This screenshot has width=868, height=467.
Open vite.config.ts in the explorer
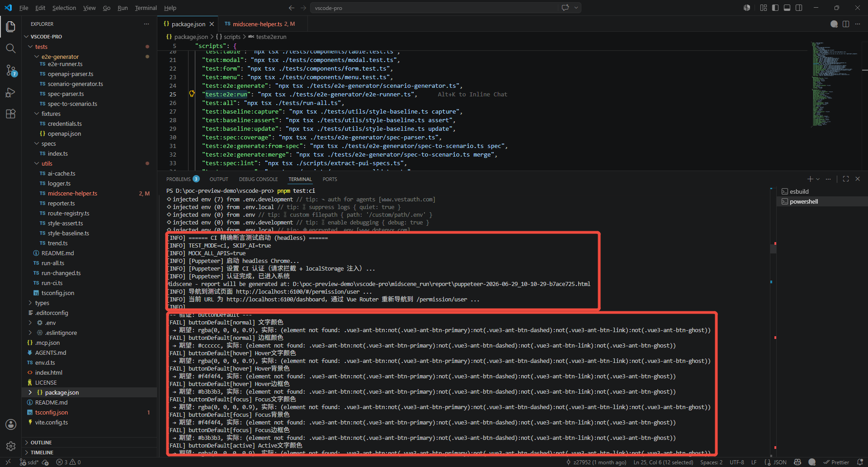pos(52,422)
